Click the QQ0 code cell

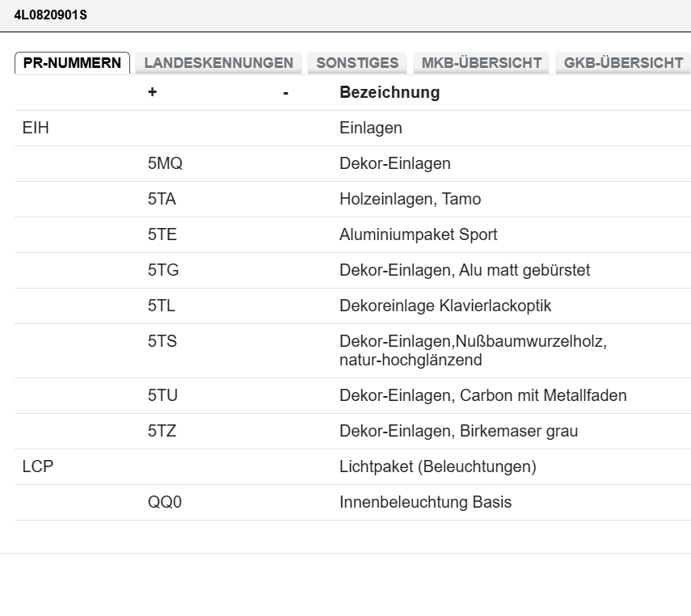click(165, 502)
